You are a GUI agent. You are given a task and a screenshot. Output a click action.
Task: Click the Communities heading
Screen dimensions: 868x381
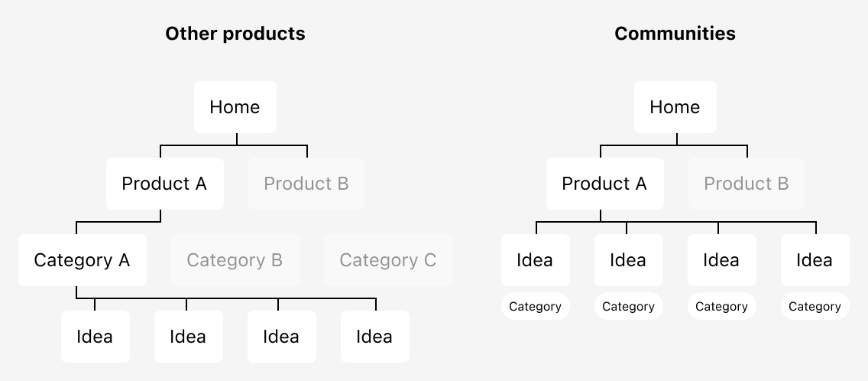click(x=675, y=34)
